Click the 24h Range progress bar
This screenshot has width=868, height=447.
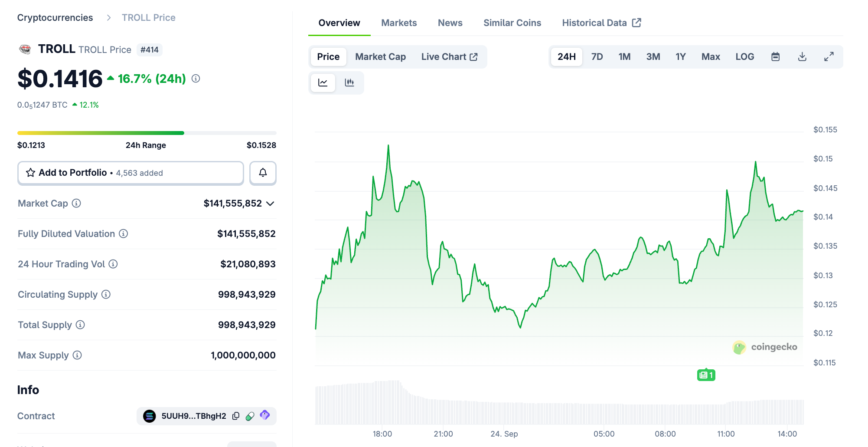tap(147, 133)
